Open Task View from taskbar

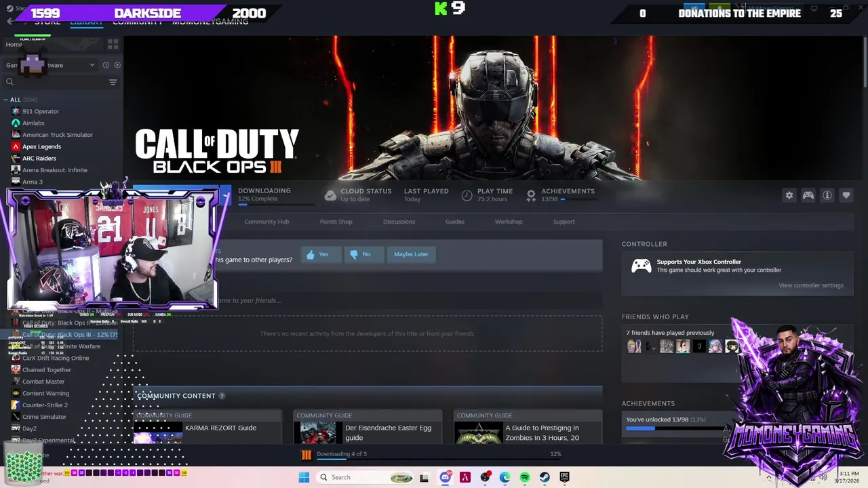pos(424,477)
